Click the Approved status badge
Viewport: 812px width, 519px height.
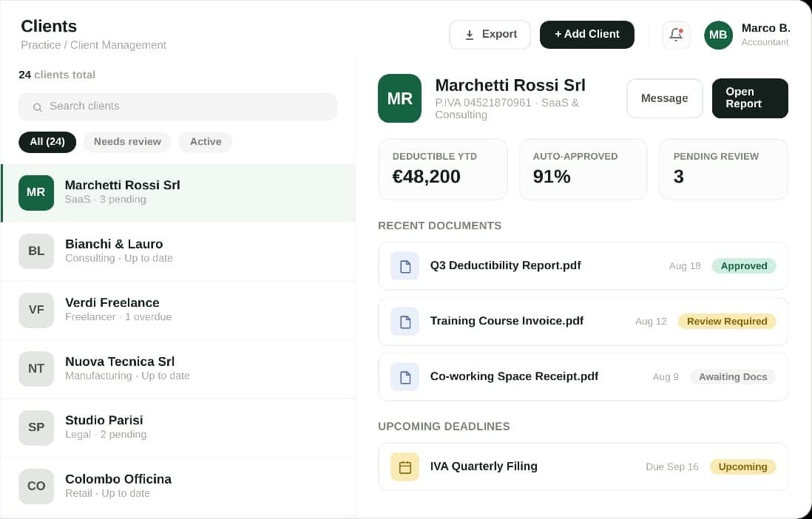744,266
